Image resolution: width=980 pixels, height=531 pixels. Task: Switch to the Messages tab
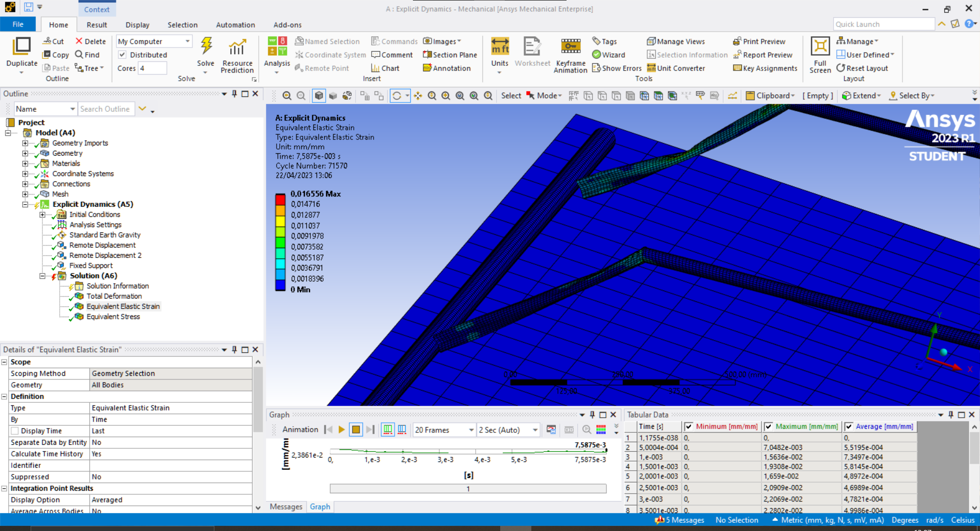286,506
